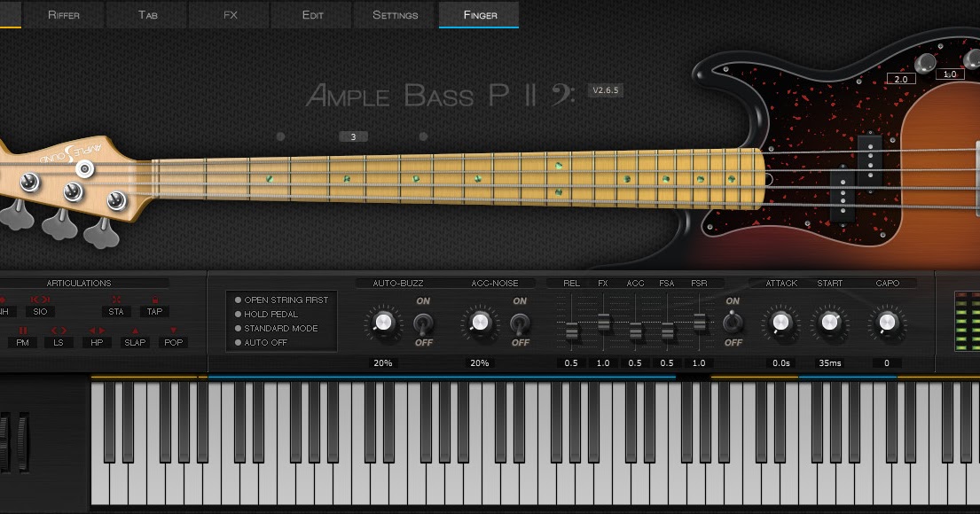The height and width of the screenshot is (514, 980).
Task: Switch to the Edit tab
Action: (312, 14)
